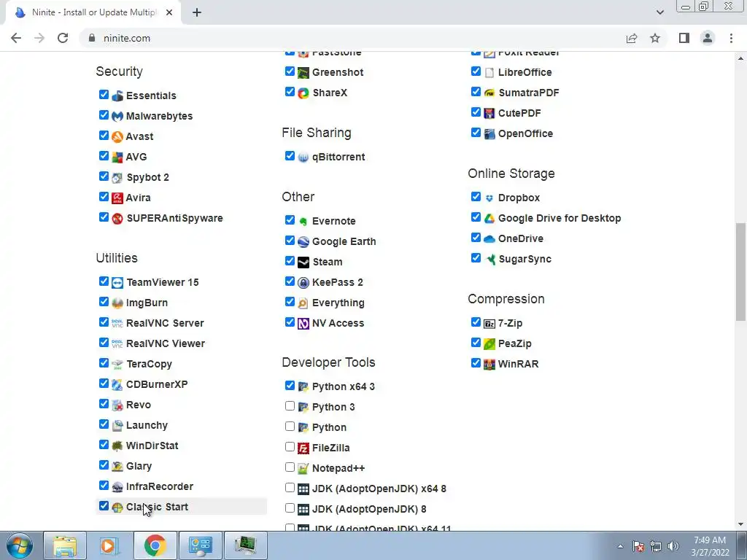The image size is (747, 560).
Task: Click the RealVNC Viewer label
Action: 166,344
